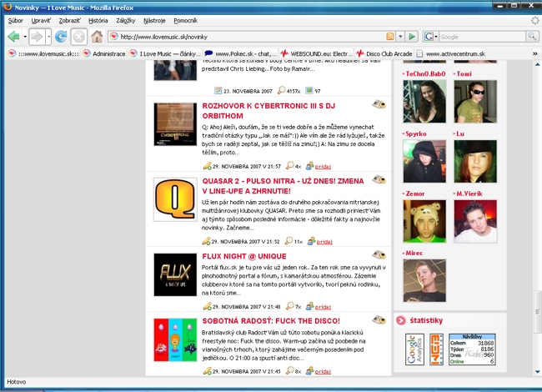This screenshot has height=392, width=542.
Task: Open the Disco Club Arcade bookmark
Action: pyautogui.click(x=384, y=53)
